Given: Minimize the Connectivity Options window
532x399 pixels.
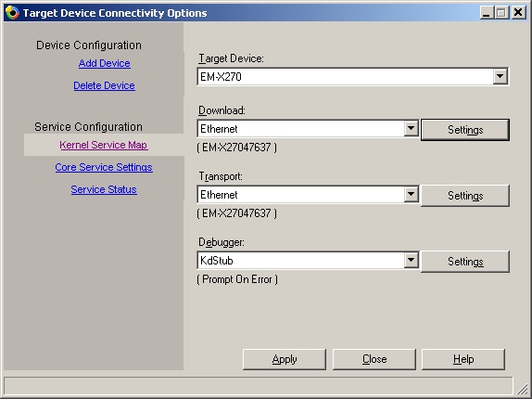Looking at the screenshot, I should click(x=487, y=13).
